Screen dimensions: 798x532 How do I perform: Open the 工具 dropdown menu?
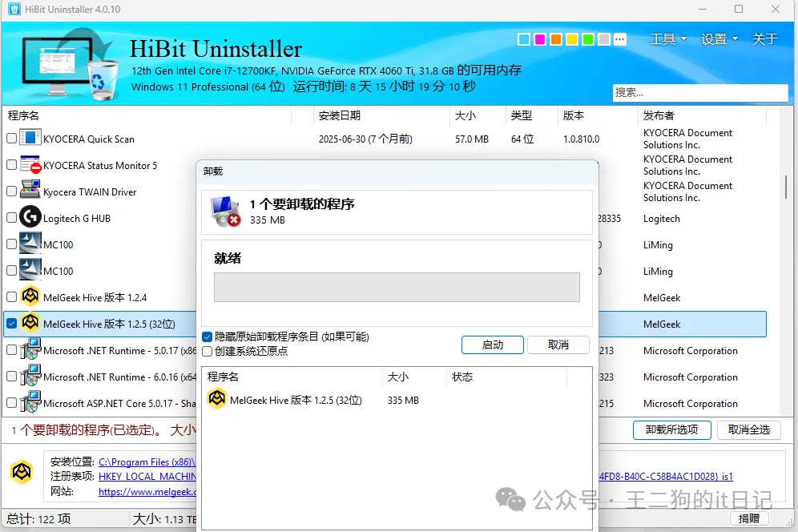click(x=668, y=38)
